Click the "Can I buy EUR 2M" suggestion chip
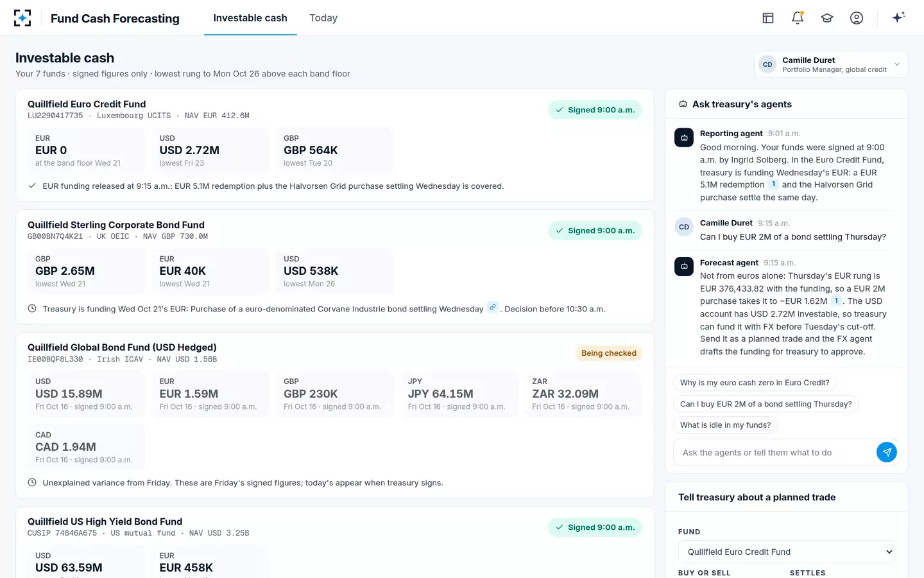Screen dimensions: 924x578 [766, 404]
